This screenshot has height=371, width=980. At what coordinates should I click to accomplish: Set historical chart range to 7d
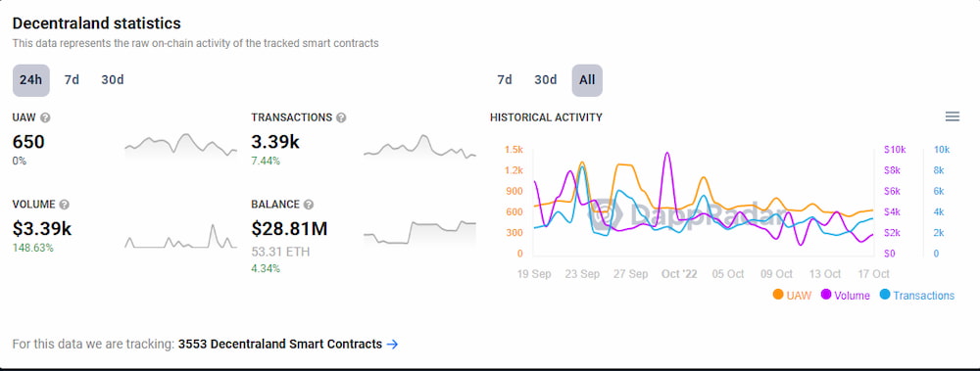click(x=505, y=80)
